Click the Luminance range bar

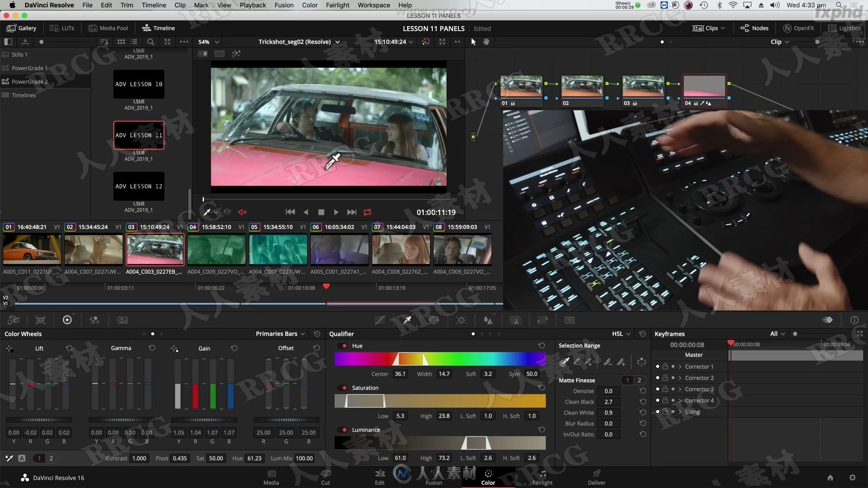click(x=440, y=443)
